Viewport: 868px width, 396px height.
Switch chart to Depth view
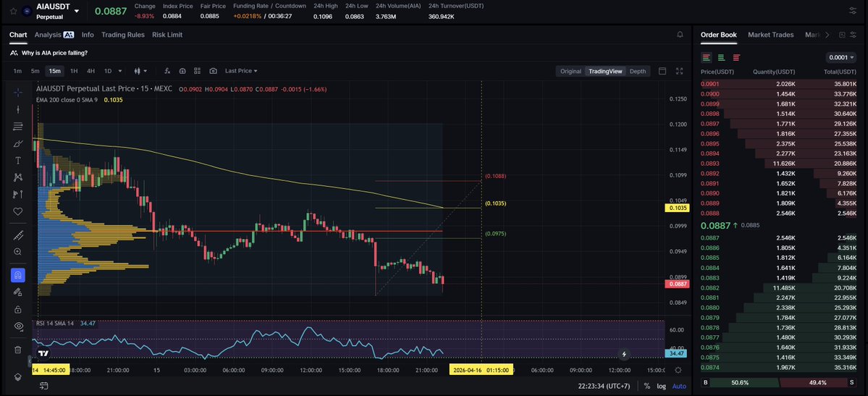click(x=638, y=71)
